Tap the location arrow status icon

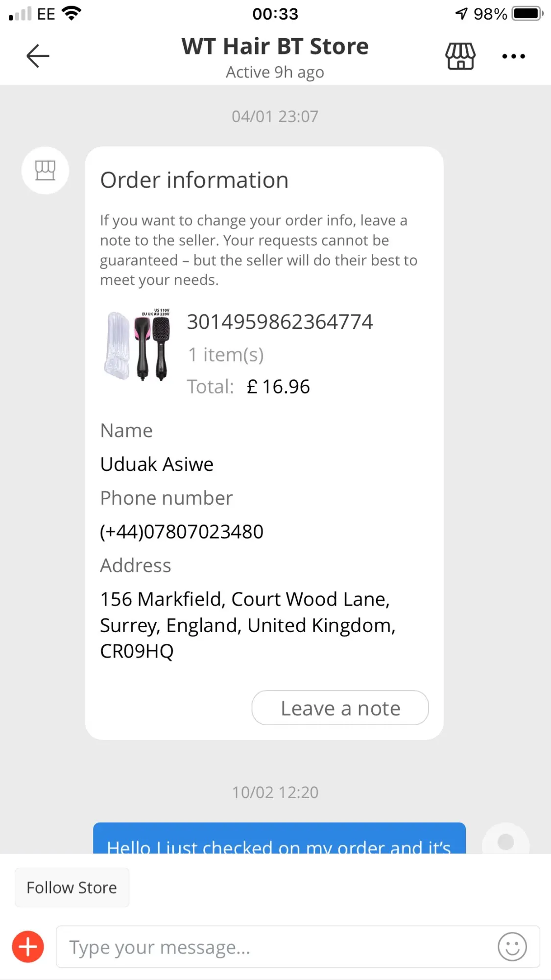coord(461,14)
